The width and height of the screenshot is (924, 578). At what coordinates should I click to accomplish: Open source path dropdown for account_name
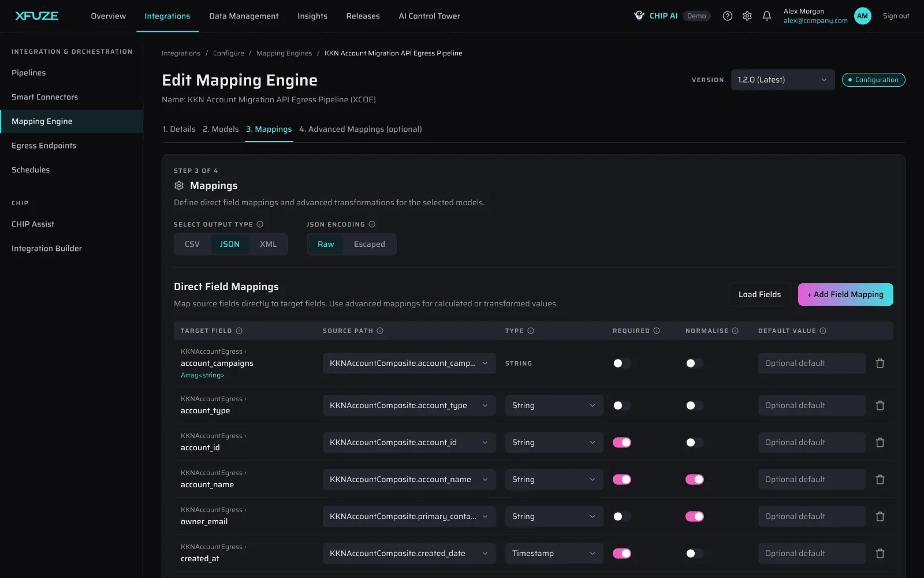[409, 480]
